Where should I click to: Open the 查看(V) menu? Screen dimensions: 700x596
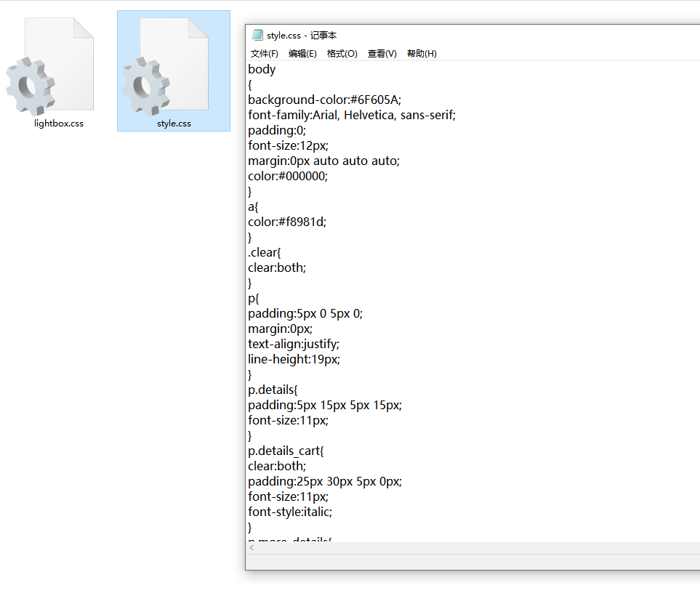coord(382,54)
